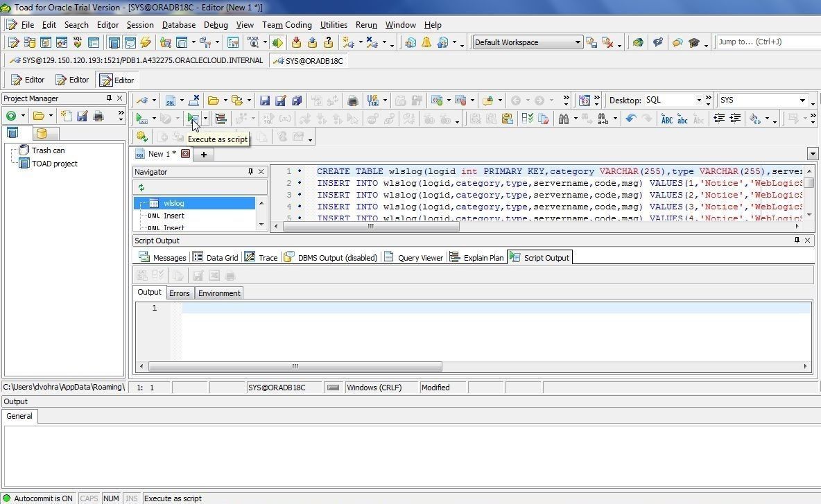Click the Save Workspace icon beside Default Workspace
The width and height of the screenshot is (821, 504).
[x=591, y=42]
